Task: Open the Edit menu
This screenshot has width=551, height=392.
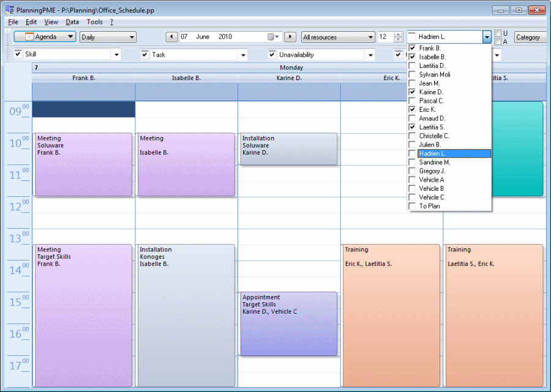Action: [31, 22]
